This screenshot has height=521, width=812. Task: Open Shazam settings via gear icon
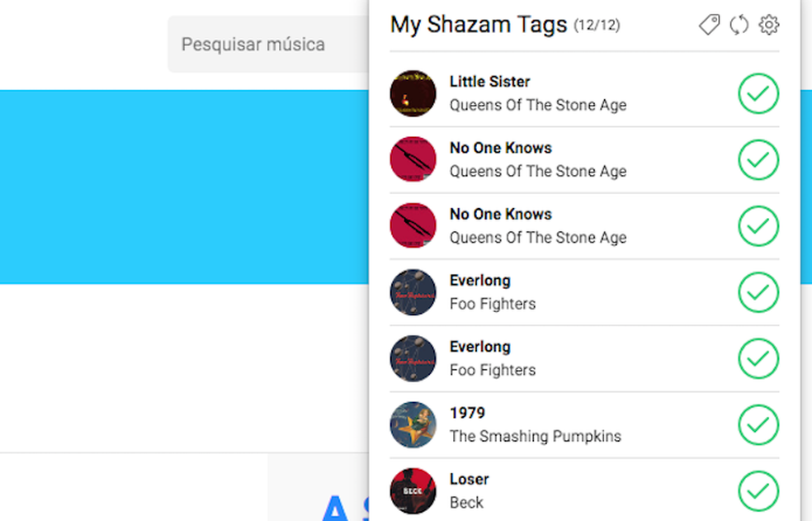click(768, 25)
